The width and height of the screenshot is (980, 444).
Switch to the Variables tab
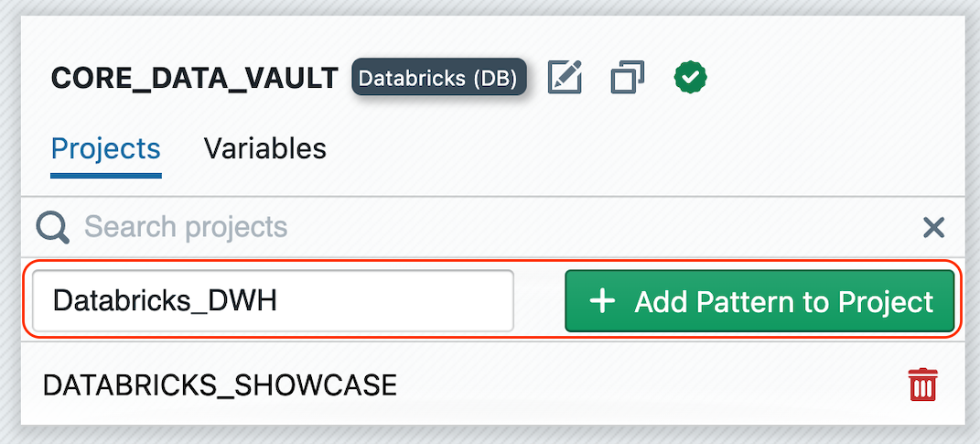pyautogui.click(x=264, y=148)
